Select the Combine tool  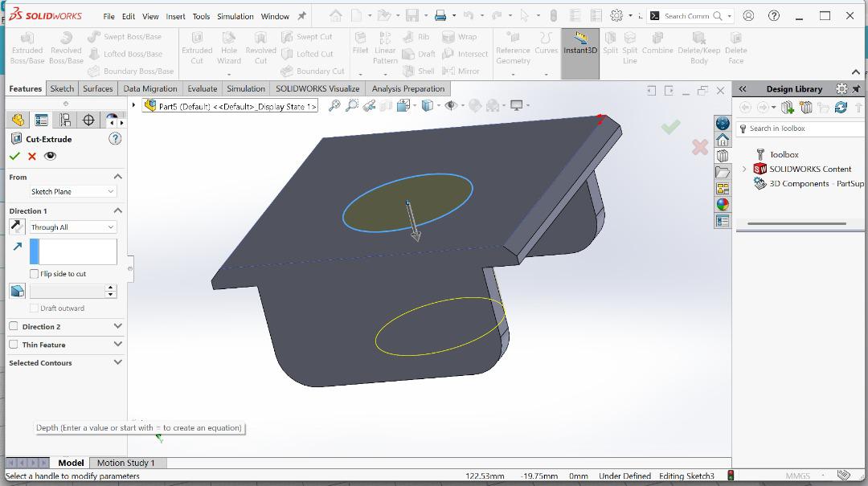(657, 43)
